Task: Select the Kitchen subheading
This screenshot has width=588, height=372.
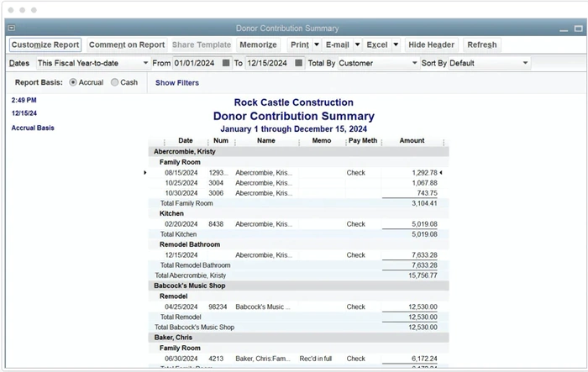Action: (171, 214)
